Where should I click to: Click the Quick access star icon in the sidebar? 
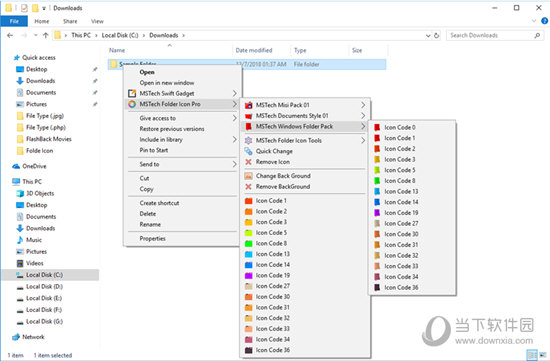pos(16,58)
